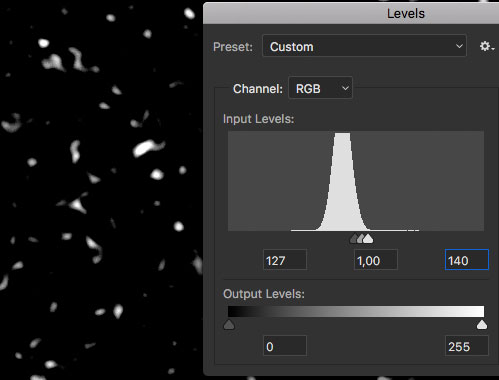
Task: Click the Output Levels gradient bar
Action: coord(356,311)
